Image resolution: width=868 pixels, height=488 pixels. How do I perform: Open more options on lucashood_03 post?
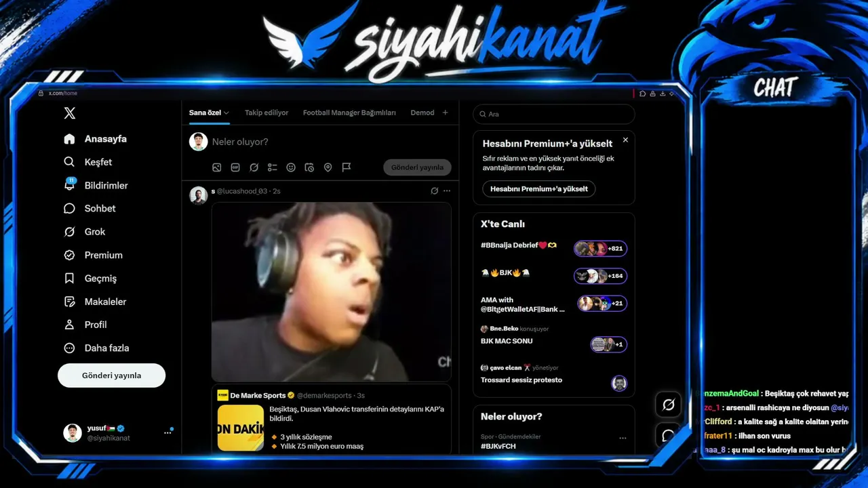click(x=446, y=191)
